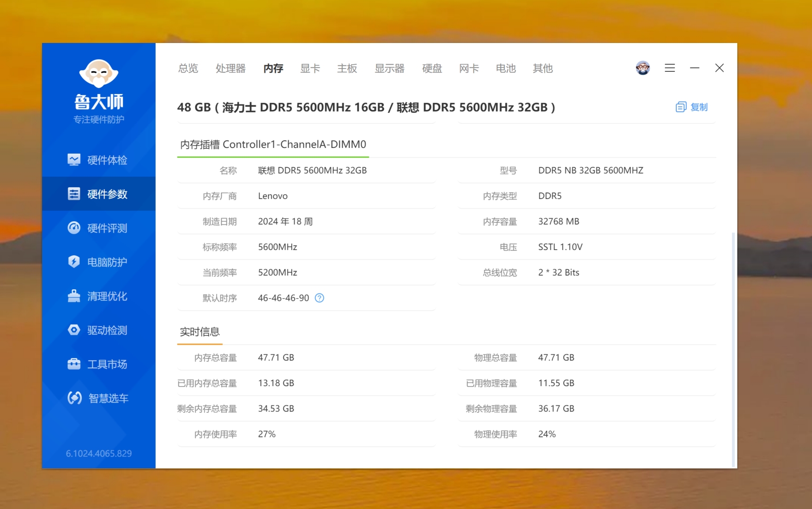Viewport: 812px width, 509px height.
Task: Select the 内存 memory tab
Action: (x=273, y=69)
